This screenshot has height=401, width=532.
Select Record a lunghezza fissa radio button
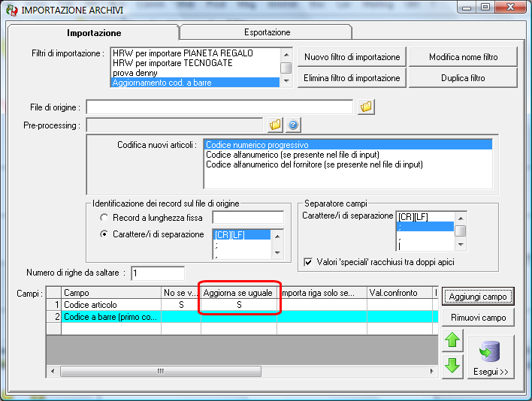pos(104,218)
